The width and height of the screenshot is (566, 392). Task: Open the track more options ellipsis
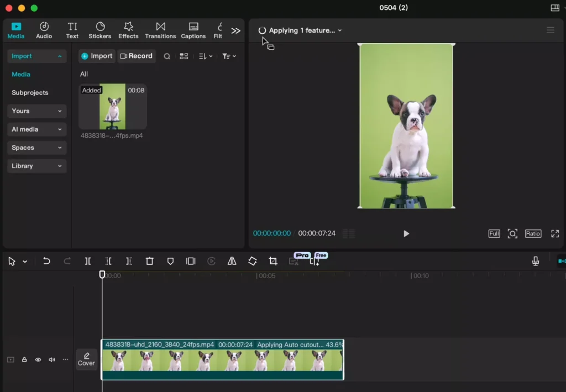tap(65, 359)
